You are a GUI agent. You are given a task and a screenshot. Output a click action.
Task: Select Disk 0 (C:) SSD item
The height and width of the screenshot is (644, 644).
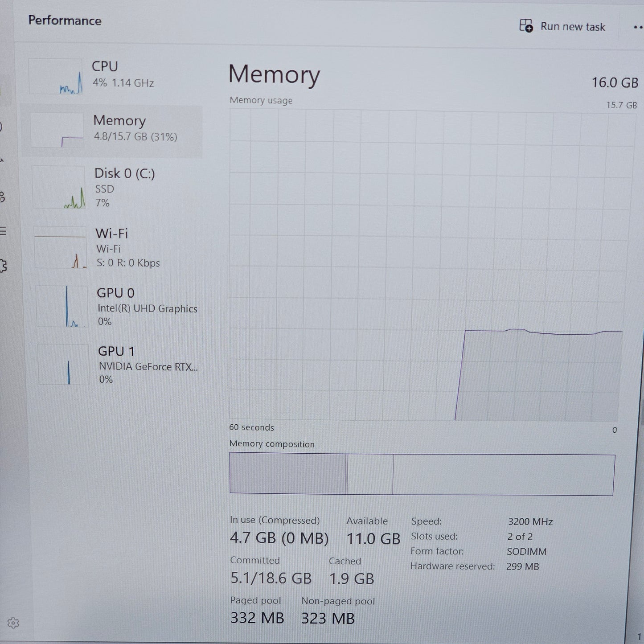114,187
